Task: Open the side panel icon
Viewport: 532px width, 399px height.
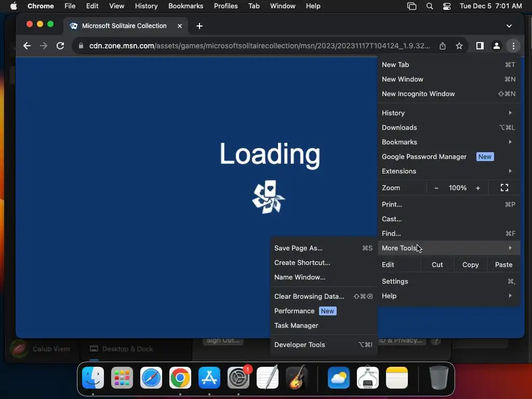Action: tap(480, 46)
